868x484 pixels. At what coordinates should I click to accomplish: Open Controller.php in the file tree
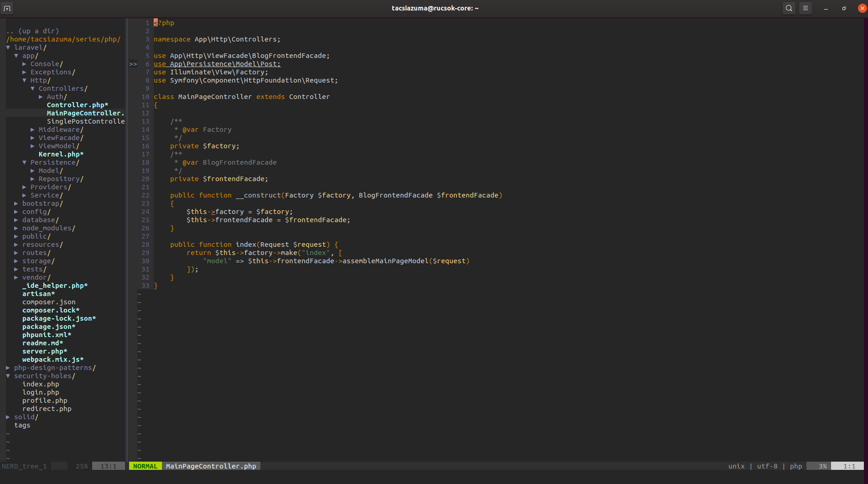pyautogui.click(x=77, y=105)
